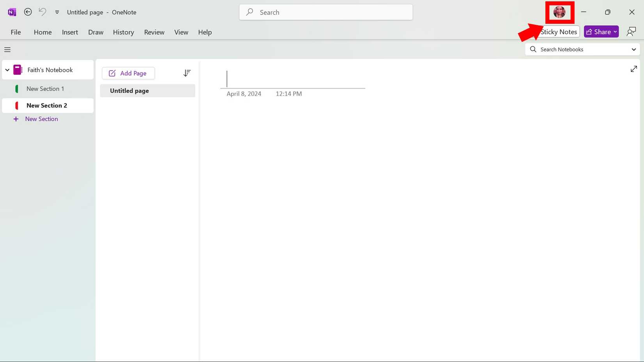Image resolution: width=644 pixels, height=362 pixels.
Task: Expand the Search Notebooks dropdown chevron
Action: pyautogui.click(x=633, y=49)
